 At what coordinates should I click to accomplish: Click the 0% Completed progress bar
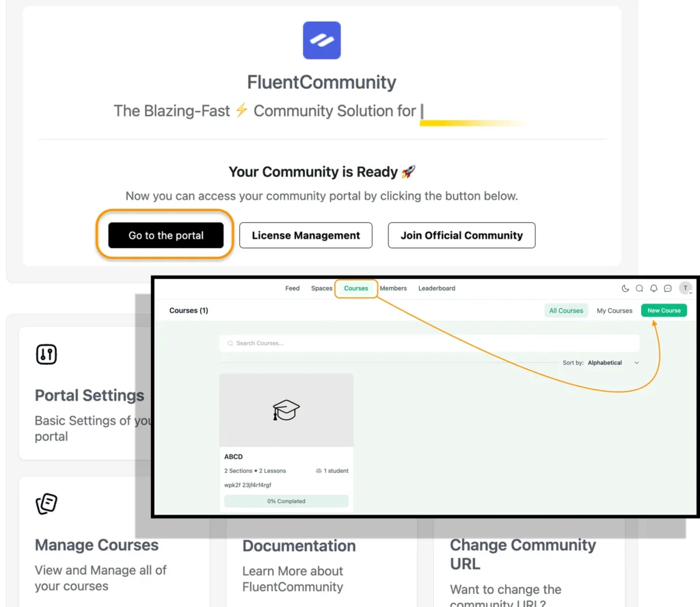[286, 501]
